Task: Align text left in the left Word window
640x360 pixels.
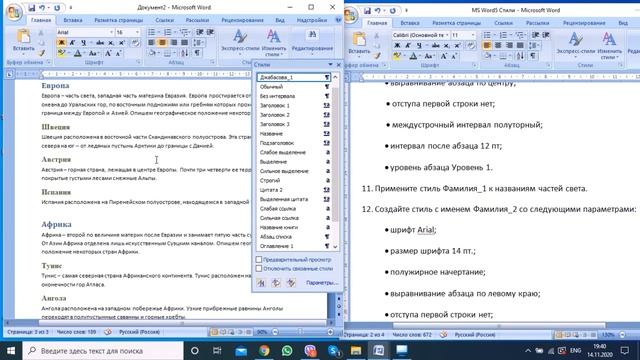Action: 151,43
